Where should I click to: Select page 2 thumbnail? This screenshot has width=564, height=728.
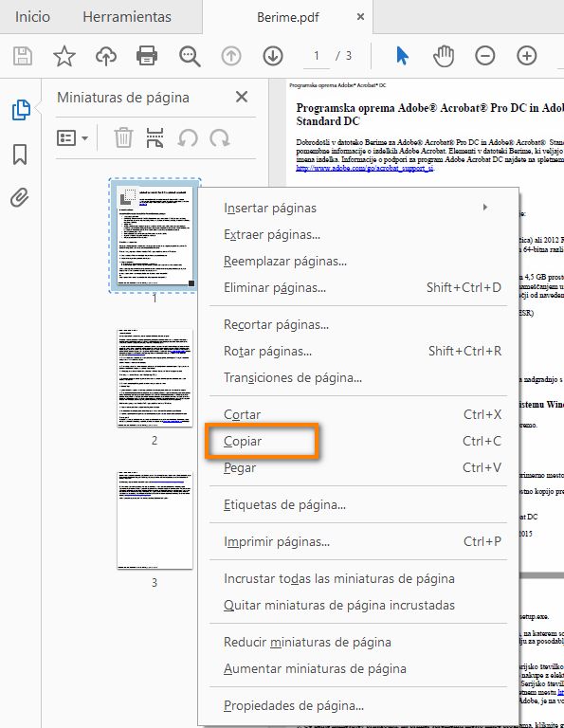[x=155, y=377]
